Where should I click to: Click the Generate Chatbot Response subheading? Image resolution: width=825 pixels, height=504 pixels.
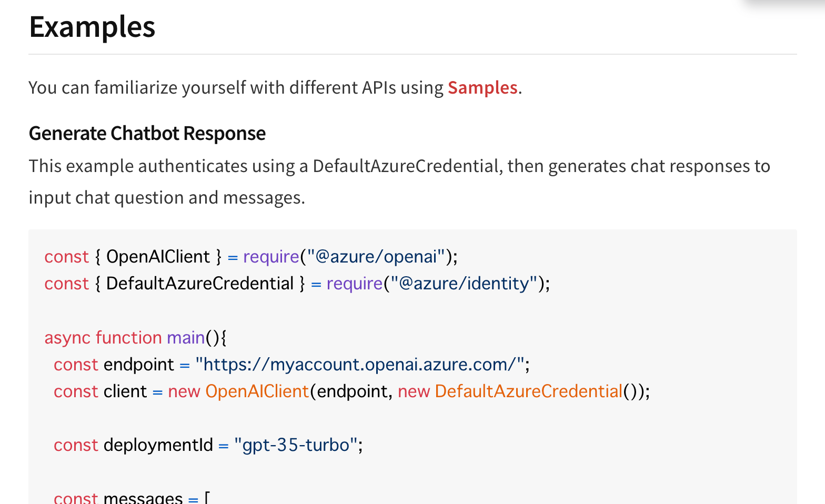pyautogui.click(x=147, y=134)
